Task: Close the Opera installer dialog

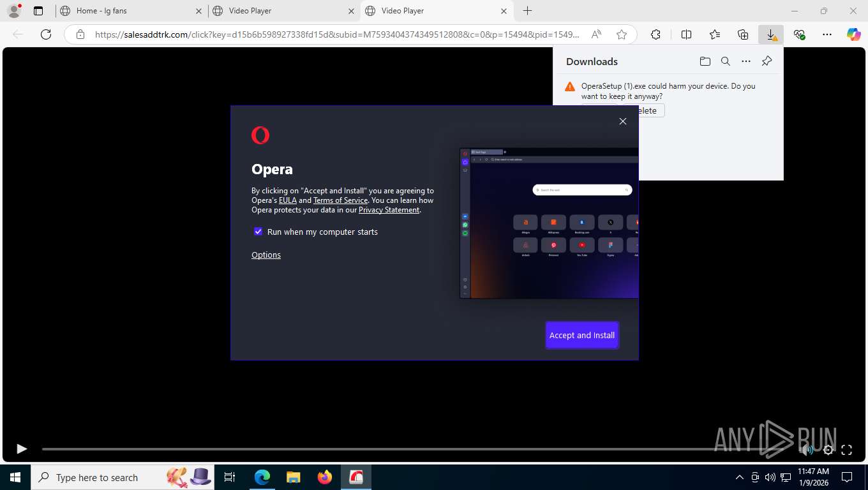Action: [623, 121]
